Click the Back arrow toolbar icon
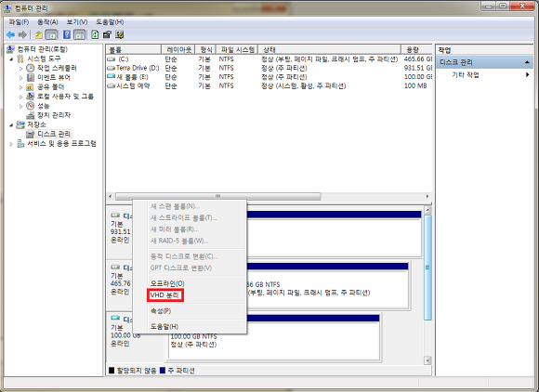Viewport: 539px width, 392px height. (x=10, y=34)
